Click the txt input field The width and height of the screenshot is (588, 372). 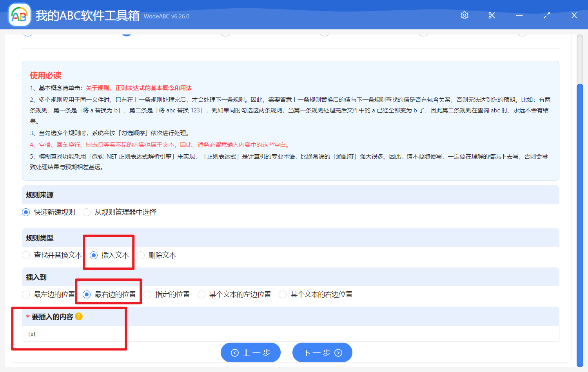(x=118, y=334)
